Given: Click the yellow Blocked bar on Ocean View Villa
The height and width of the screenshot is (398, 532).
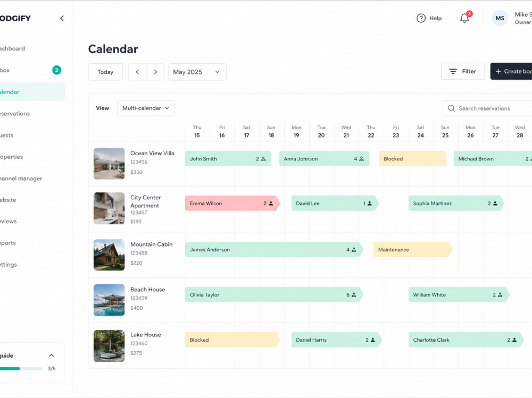Looking at the screenshot, I should click(x=413, y=159).
